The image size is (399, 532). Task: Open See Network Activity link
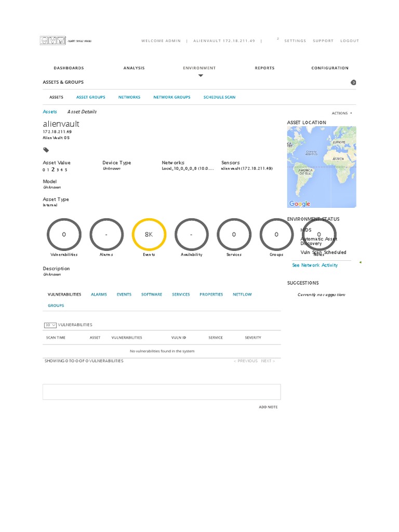315,265
